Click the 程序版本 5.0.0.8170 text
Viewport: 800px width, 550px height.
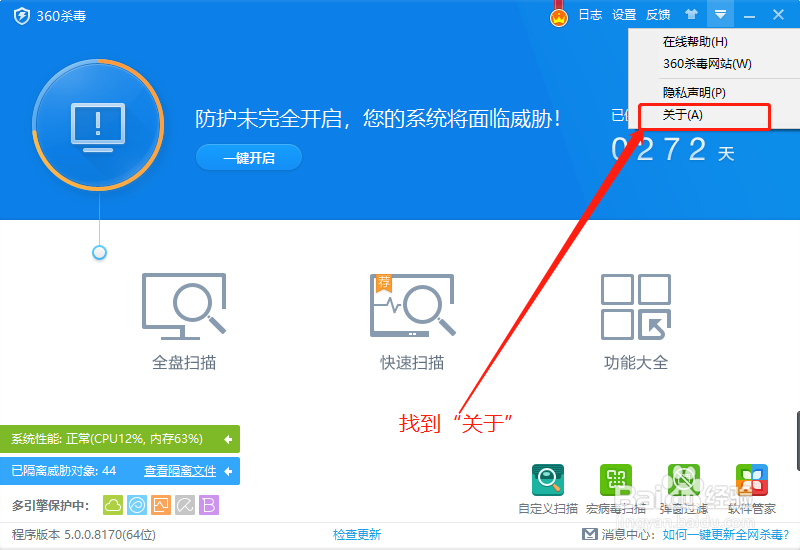84,535
